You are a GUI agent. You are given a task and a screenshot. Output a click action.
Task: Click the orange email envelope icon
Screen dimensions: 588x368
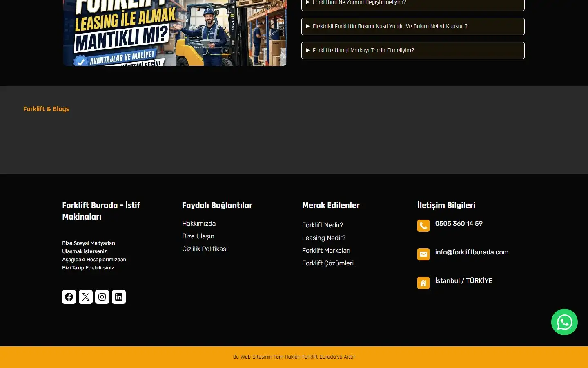423,254
